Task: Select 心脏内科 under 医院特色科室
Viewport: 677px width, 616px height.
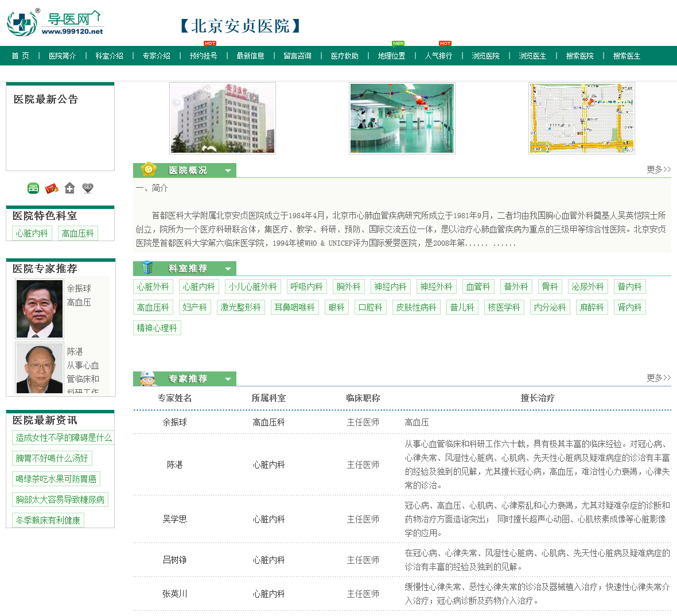Action: (32, 233)
